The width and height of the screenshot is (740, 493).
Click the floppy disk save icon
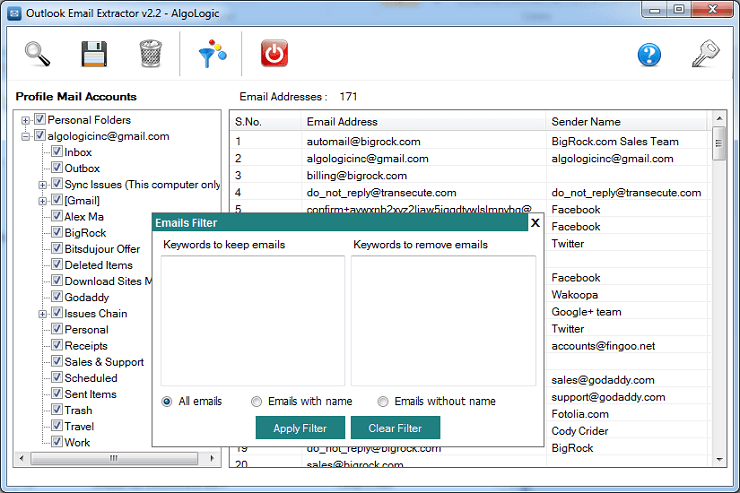pos(94,54)
